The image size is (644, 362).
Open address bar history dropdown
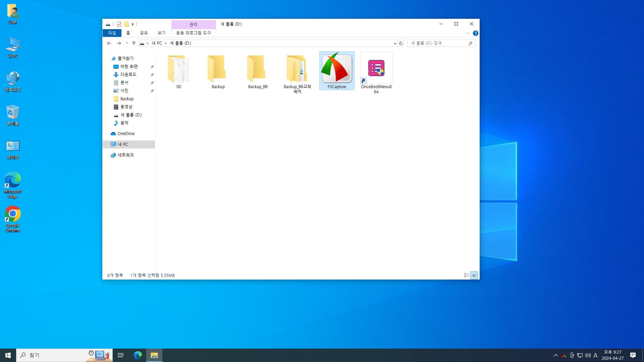(395, 43)
